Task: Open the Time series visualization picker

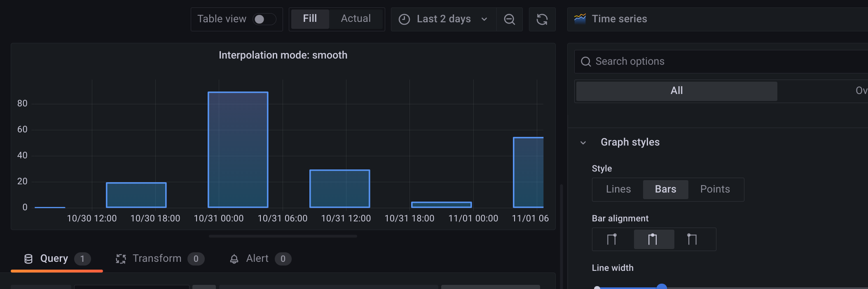Action: pos(717,19)
